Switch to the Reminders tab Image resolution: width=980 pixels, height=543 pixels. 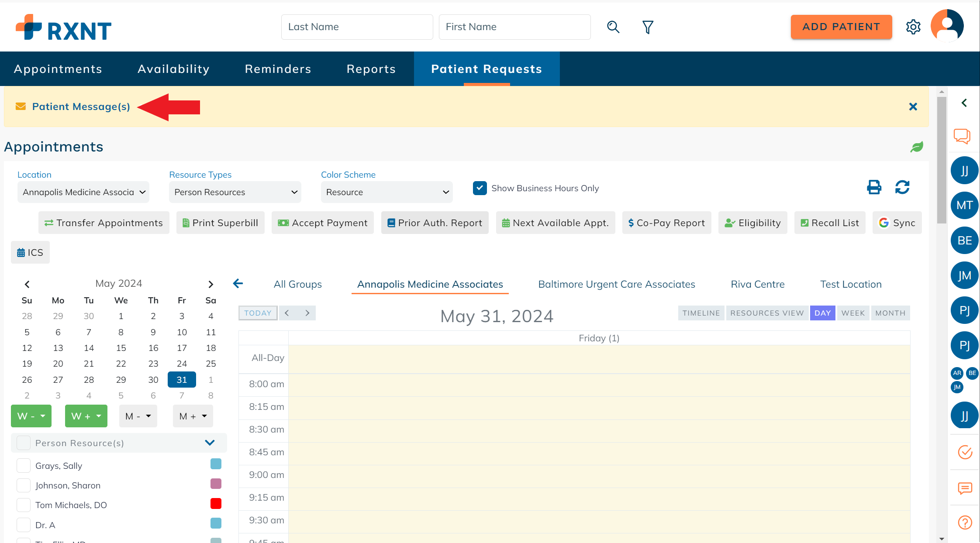click(278, 69)
